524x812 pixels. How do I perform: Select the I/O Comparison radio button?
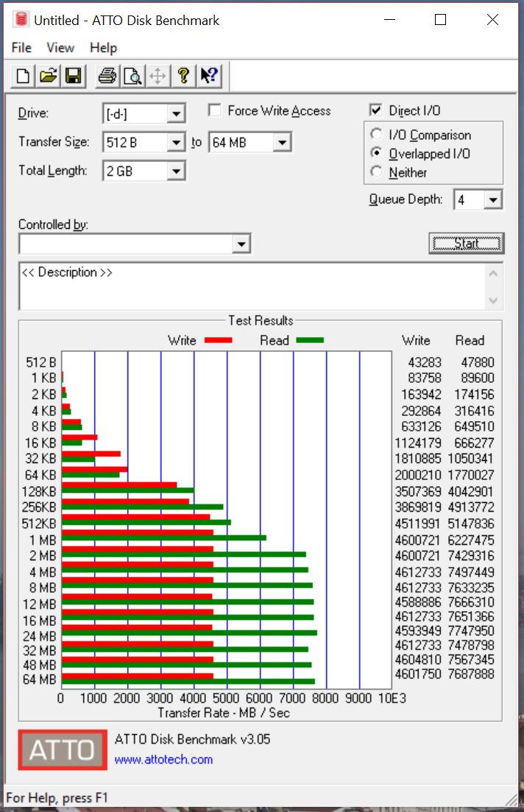(377, 135)
